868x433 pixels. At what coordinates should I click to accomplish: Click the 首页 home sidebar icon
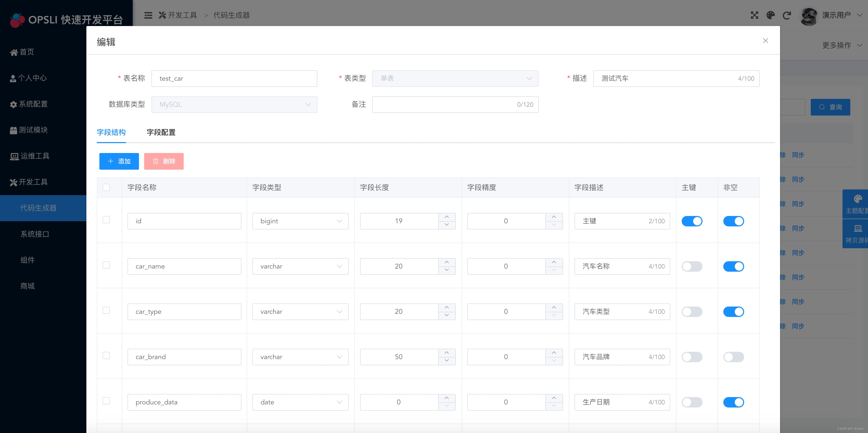point(14,52)
